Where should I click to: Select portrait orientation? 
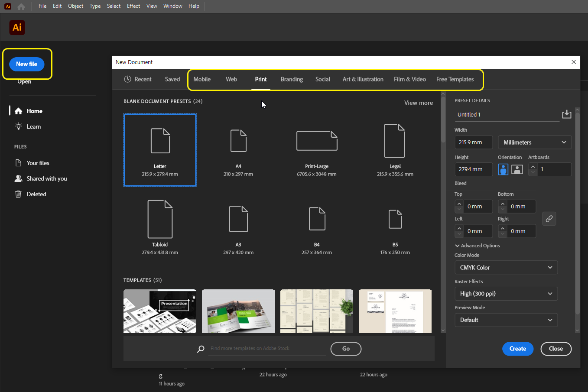coord(503,169)
